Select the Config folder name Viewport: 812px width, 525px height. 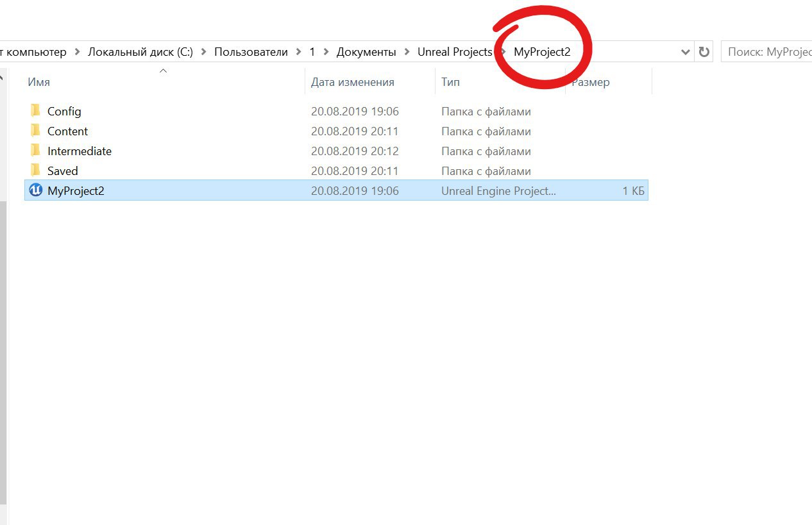(64, 112)
